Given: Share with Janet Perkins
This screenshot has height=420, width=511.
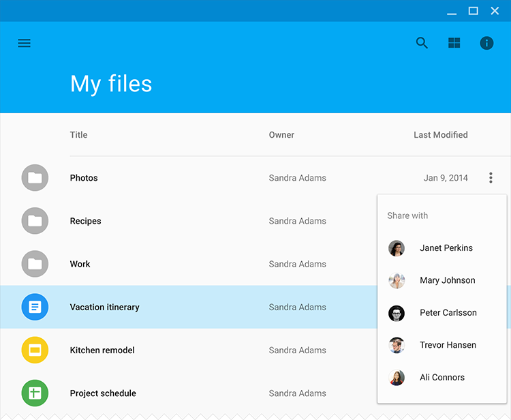Looking at the screenshot, I should coord(442,248).
